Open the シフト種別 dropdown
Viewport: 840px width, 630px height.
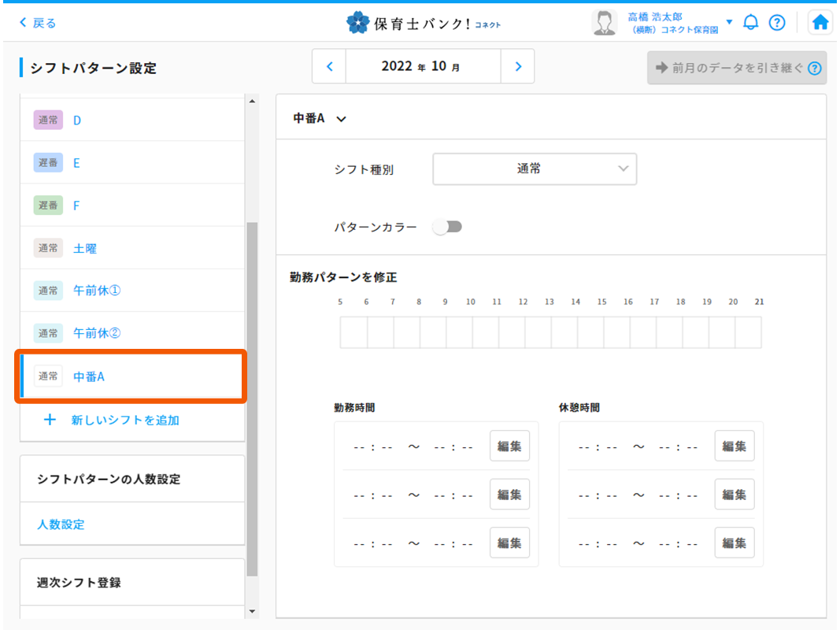535,169
